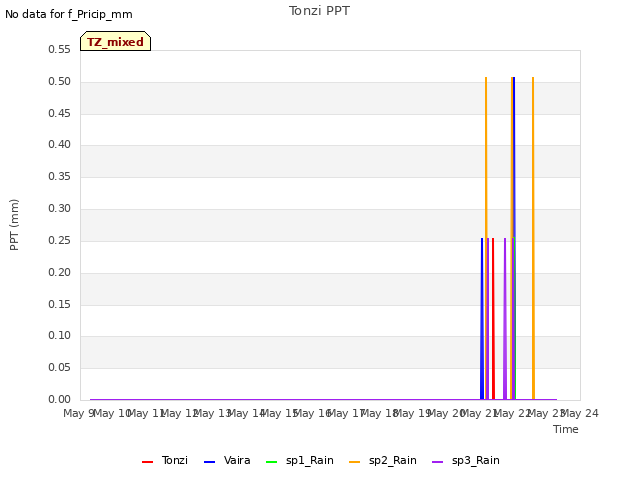640x480 pixels.
Task: Click the red Tonzi legend color marker
Action: click(147, 462)
